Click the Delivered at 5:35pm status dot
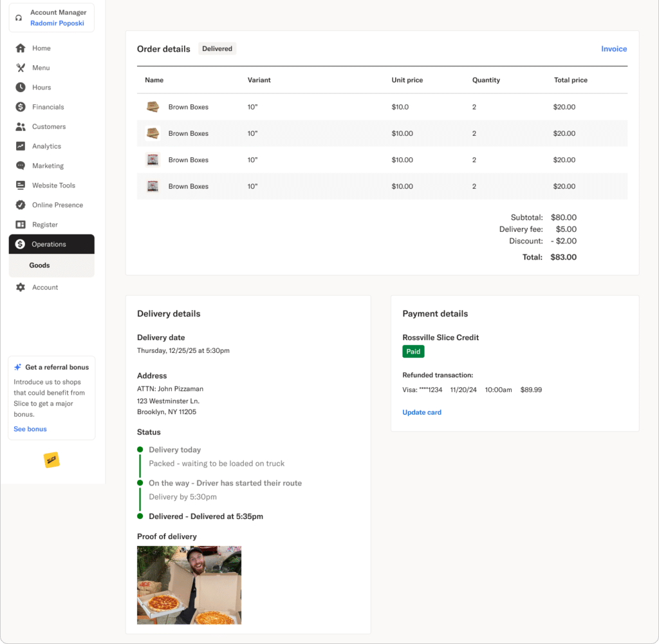 pos(140,516)
